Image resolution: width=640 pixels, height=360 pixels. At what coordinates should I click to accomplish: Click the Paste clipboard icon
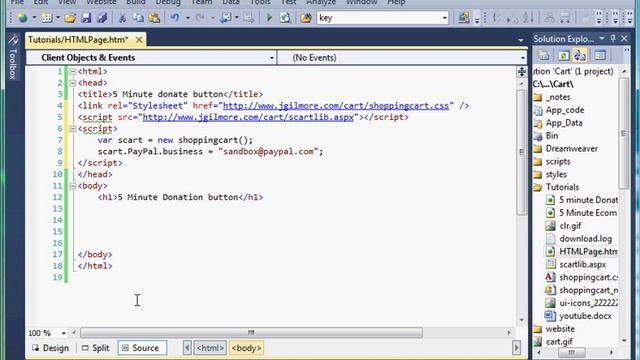tap(154, 18)
